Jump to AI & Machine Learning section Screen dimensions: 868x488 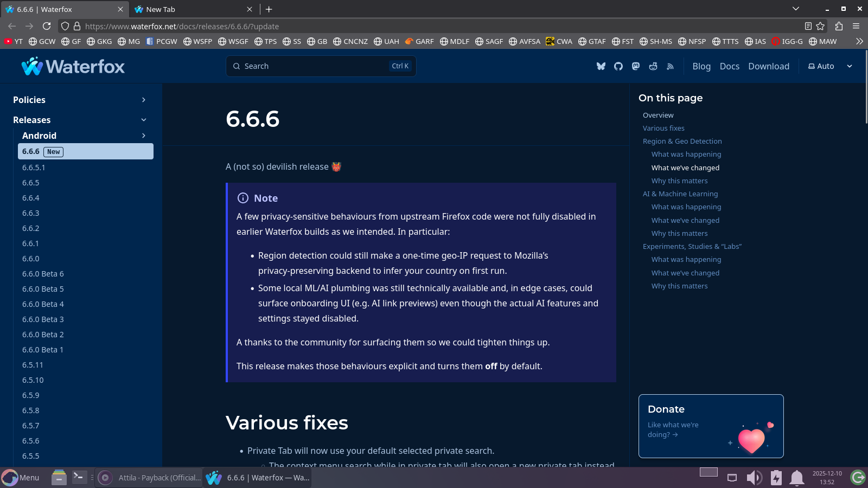(x=680, y=194)
